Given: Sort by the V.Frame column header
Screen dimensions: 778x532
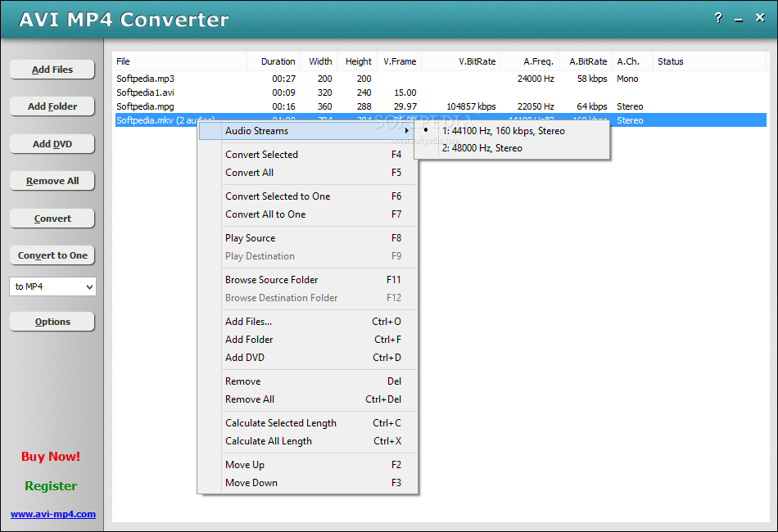Looking at the screenshot, I should pos(399,61).
